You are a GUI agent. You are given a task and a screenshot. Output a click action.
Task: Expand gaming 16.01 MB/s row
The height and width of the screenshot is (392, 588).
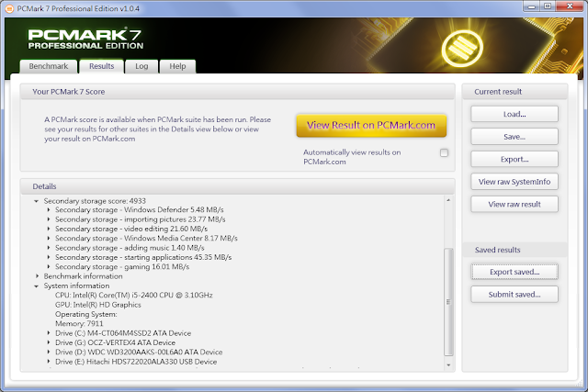[x=49, y=267]
